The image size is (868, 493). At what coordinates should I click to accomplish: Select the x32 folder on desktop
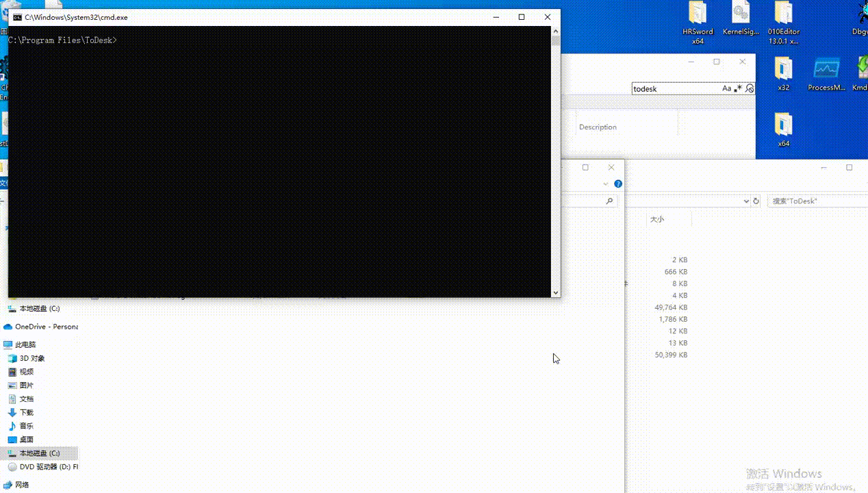(784, 73)
